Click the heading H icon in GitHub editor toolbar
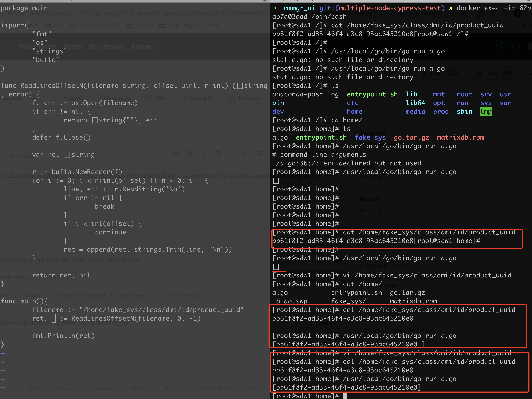The height and width of the screenshot is (399, 532). [176, 154]
